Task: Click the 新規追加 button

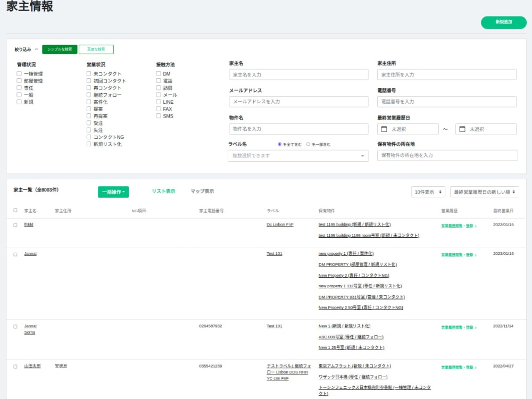Action: (x=503, y=22)
